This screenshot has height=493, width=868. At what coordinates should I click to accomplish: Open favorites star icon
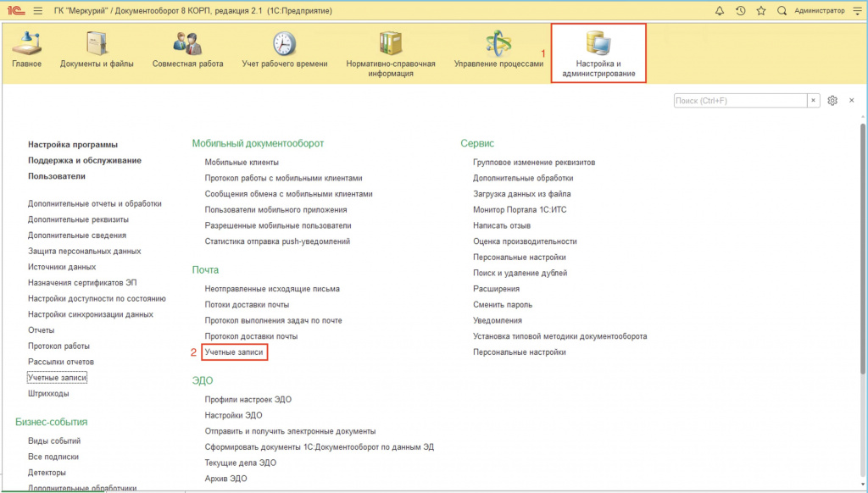[x=761, y=10]
